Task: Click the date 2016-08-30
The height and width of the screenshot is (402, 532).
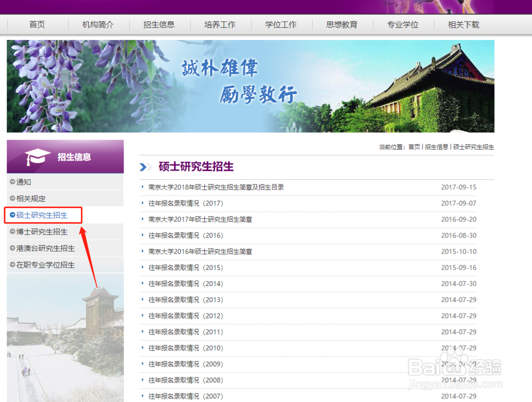Action: click(459, 236)
